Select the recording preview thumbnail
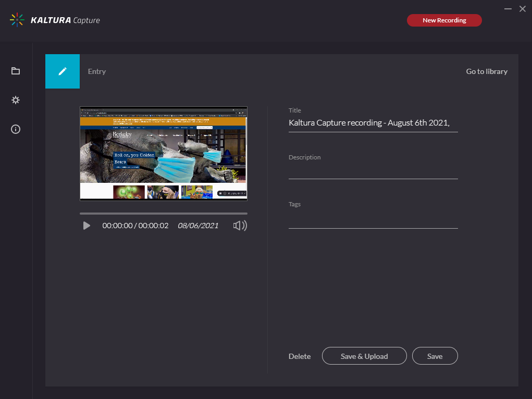This screenshot has height=399, width=532. point(163,153)
